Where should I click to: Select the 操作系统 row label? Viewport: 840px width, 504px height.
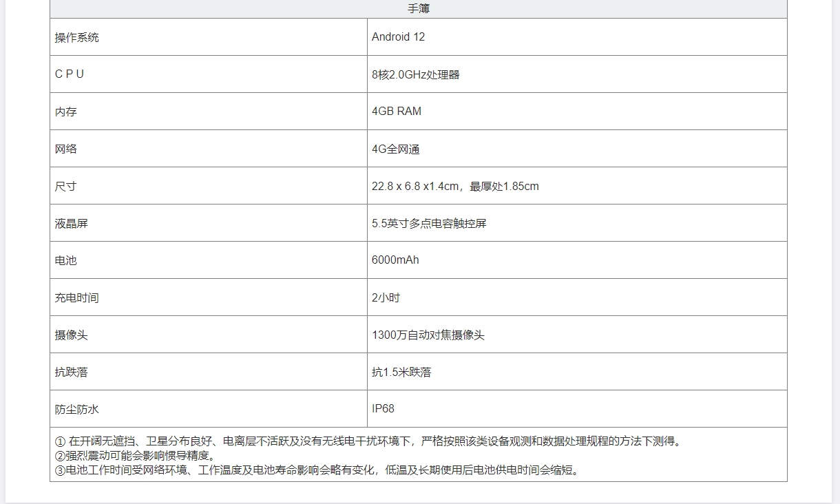click(x=77, y=37)
